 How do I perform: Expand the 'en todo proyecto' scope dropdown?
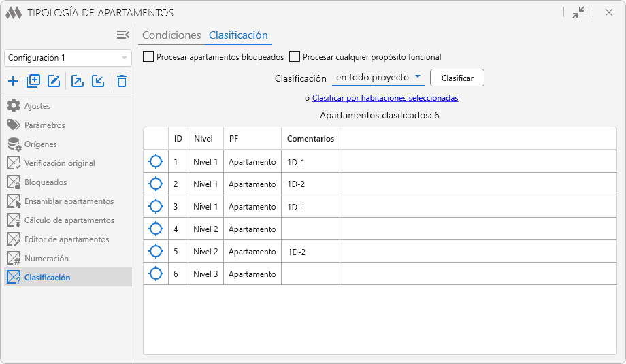click(378, 78)
